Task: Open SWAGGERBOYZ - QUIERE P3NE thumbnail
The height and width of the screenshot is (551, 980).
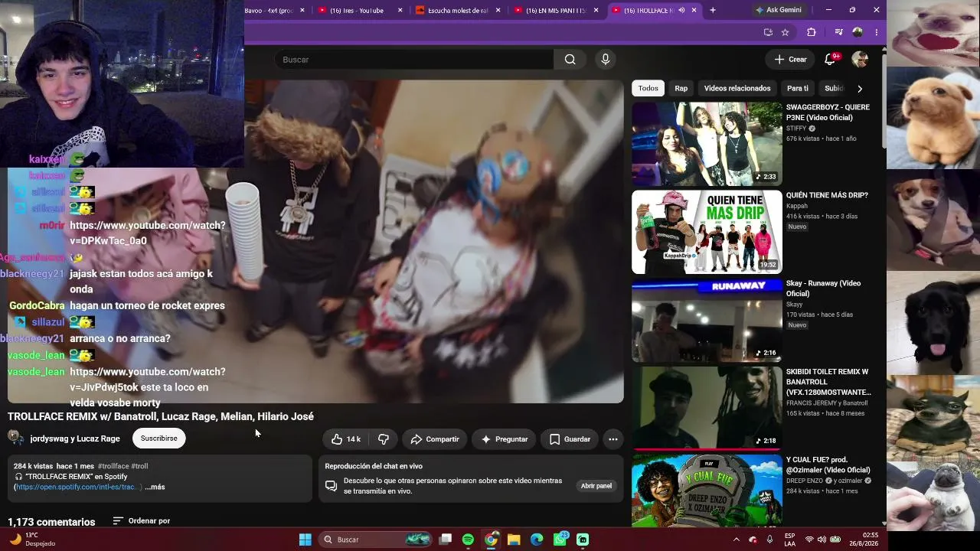Action: click(707, 144)
